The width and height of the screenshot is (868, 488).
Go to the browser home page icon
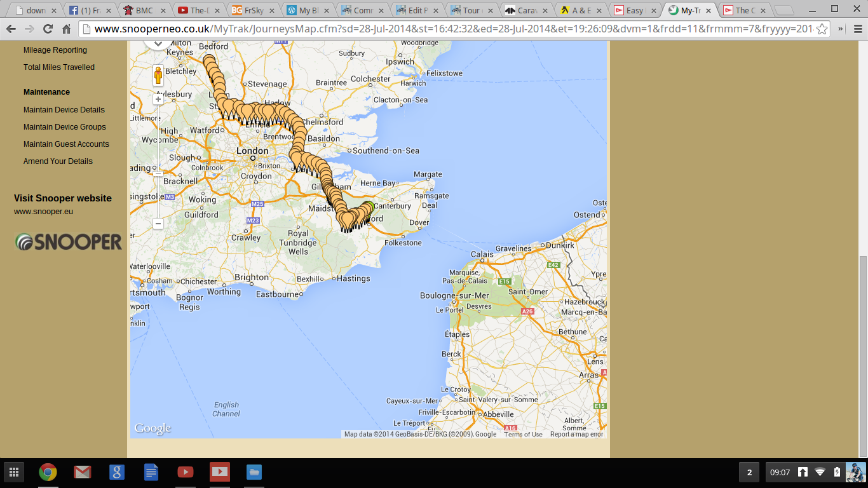66,29
